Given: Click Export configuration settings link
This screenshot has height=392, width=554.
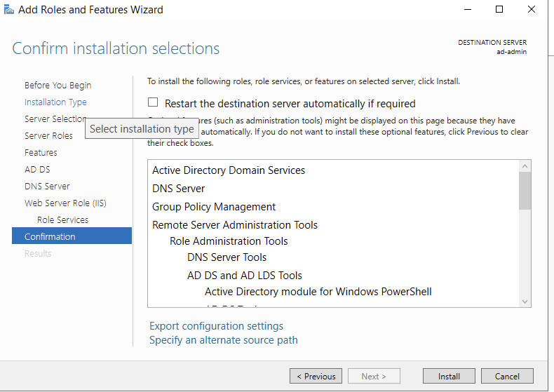Looking at the screenshot, I should (216, 326).
